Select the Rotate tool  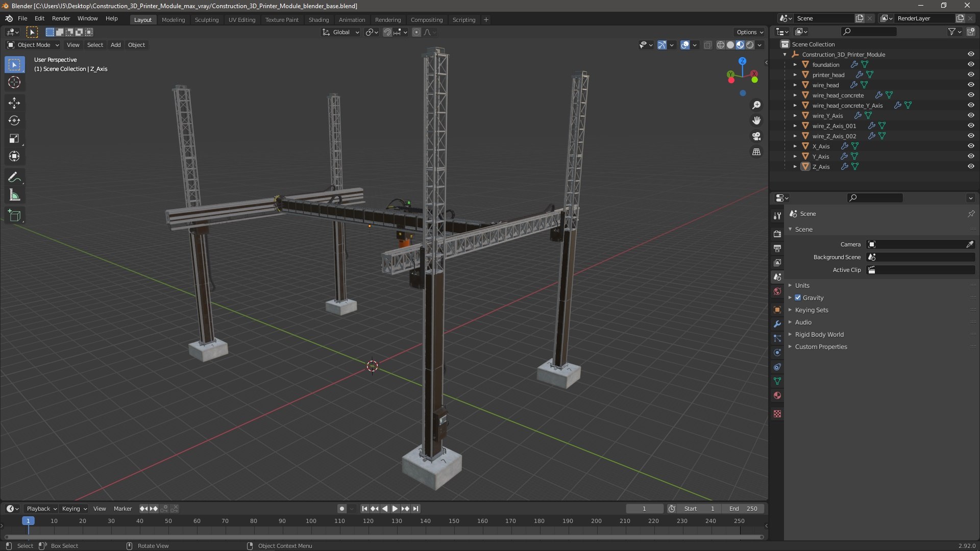[x=14, y=120]
